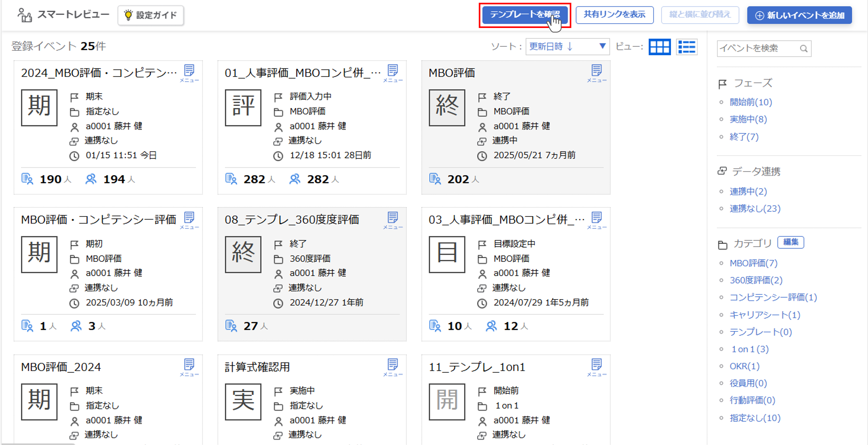Viewport: 868px width, 445px height.
Task: Open the 設定ガイド guide
Action: [151, 15]
